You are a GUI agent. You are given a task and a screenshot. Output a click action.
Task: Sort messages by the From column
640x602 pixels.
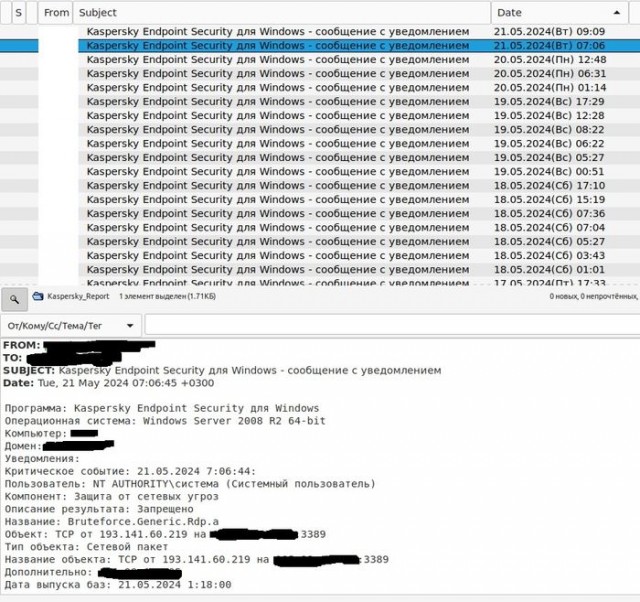(56, 13)
